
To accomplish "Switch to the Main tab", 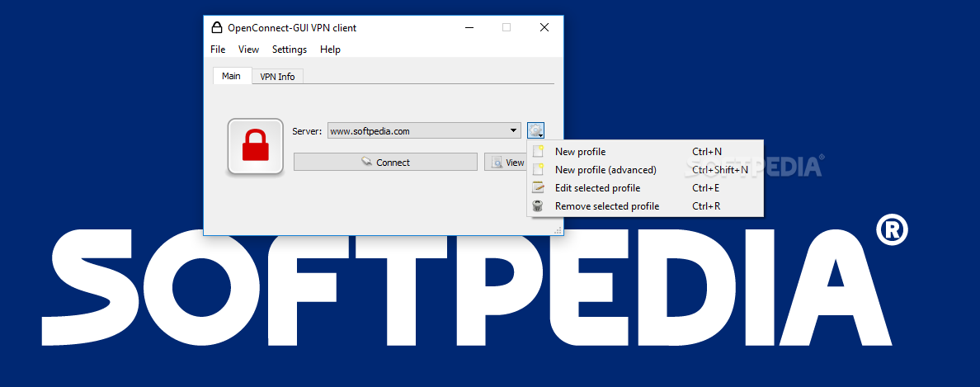I will click(231, 76).
